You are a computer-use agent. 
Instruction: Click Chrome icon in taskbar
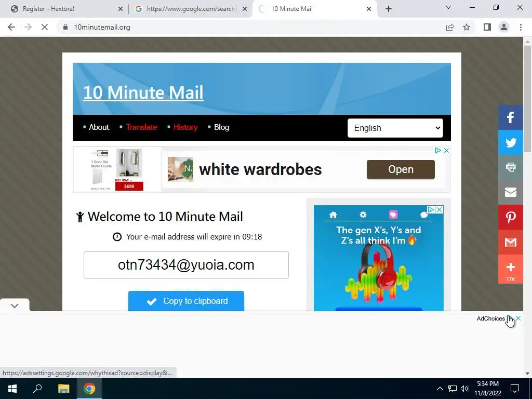(x=89, y=389)
